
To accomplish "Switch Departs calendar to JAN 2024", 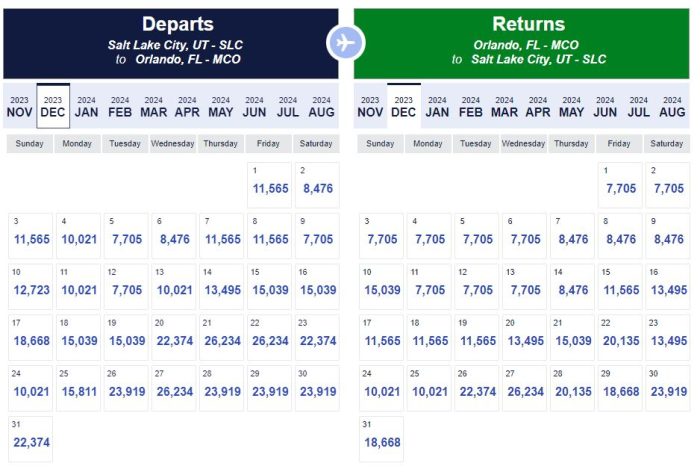I will [x=87, y=106].
